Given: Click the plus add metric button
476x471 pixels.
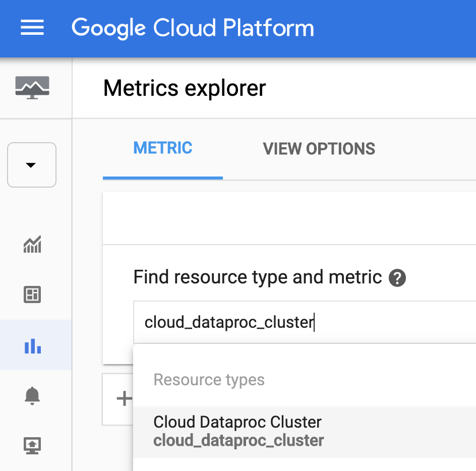Looking at the screenshot, I should 124,399.
